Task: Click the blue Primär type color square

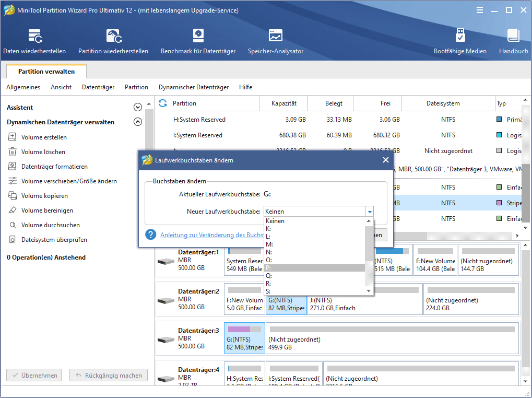Action: click(x=499, y=120)
